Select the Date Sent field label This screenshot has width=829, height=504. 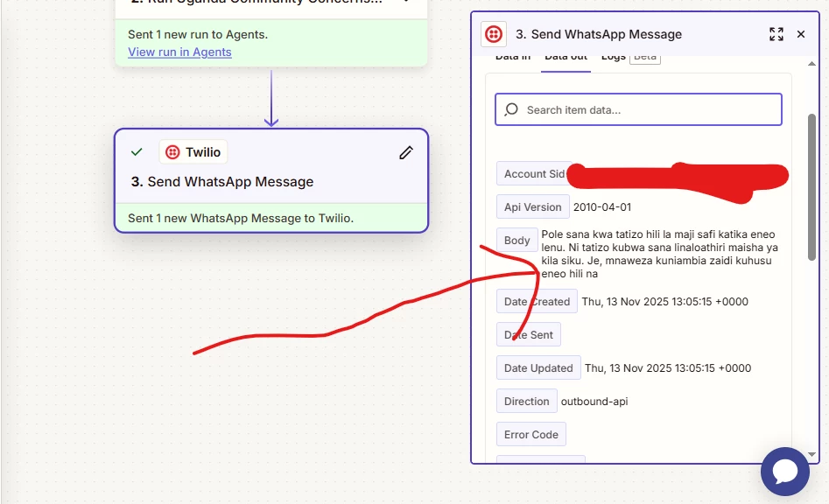pos(529,335)
